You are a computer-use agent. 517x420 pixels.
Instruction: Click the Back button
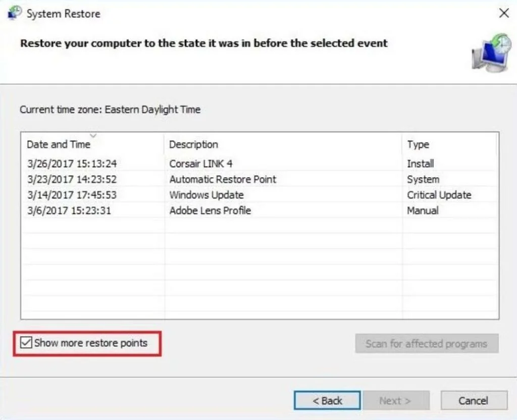(327, 400)
